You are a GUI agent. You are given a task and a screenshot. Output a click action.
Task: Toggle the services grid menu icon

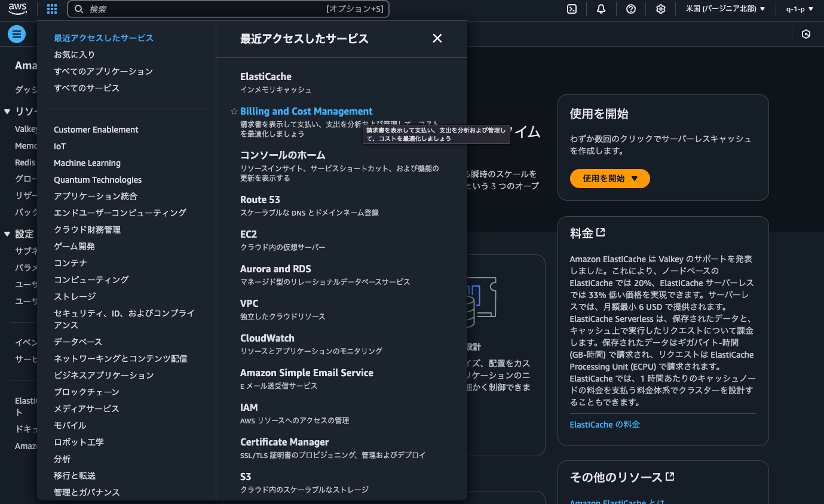tap(52, 9)
